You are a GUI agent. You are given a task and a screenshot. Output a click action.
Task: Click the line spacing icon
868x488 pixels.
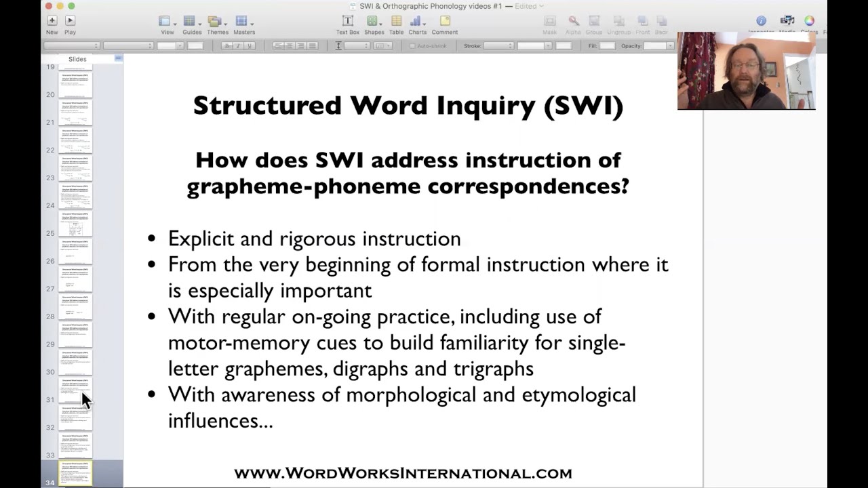tap(338, 46)
